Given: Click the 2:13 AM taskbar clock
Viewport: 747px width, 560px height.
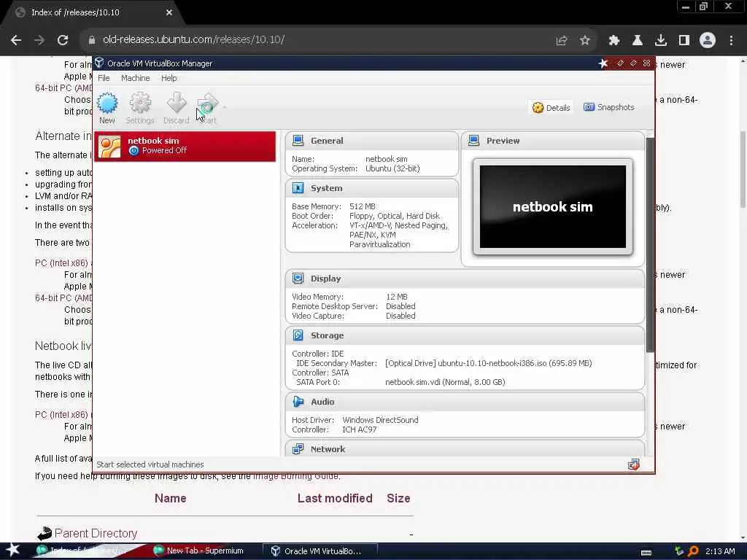Looking at the screenshot, I should pyautogui.click(x=720, y=551).
